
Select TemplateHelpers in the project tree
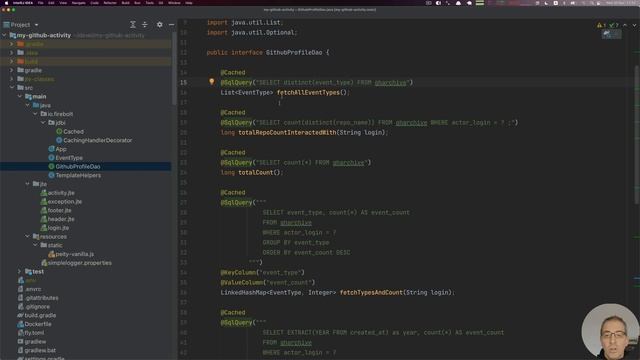click(78, 176)
